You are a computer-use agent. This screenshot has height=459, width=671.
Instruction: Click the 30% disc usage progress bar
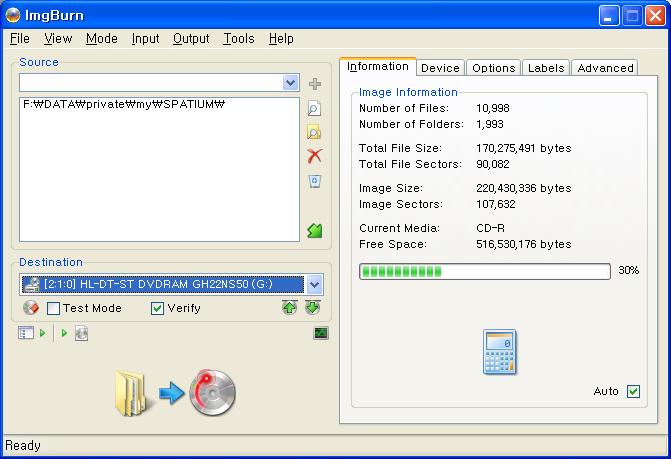pyautogui.click(x=484, y=271)
